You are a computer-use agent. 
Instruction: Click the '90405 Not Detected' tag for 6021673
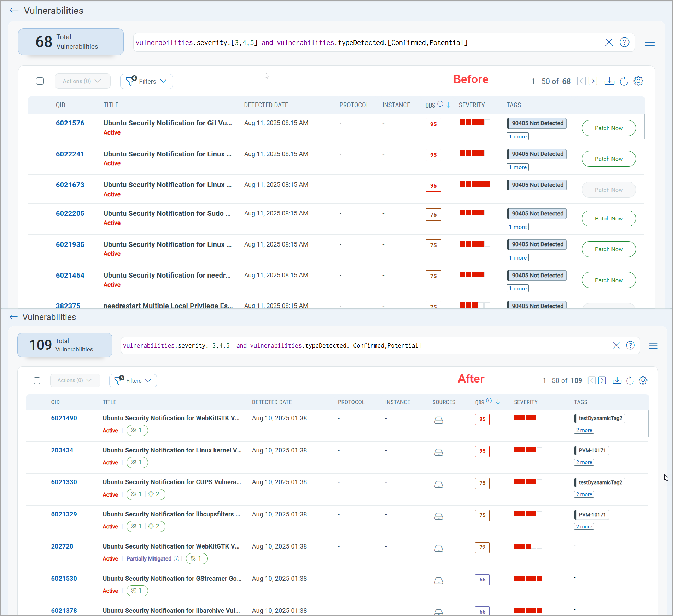(537, 185)
